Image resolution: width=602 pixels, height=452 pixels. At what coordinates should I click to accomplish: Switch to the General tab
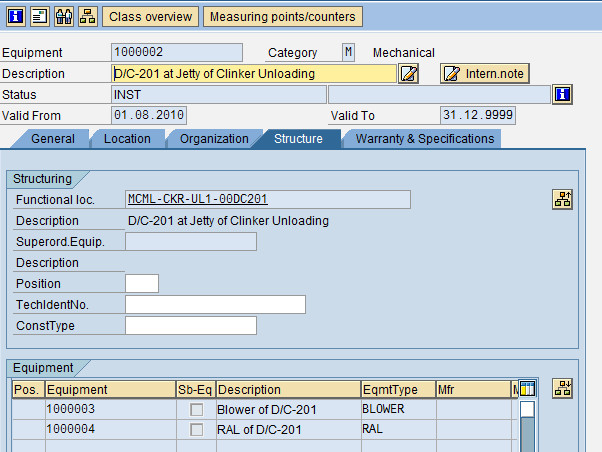(53, 139)
